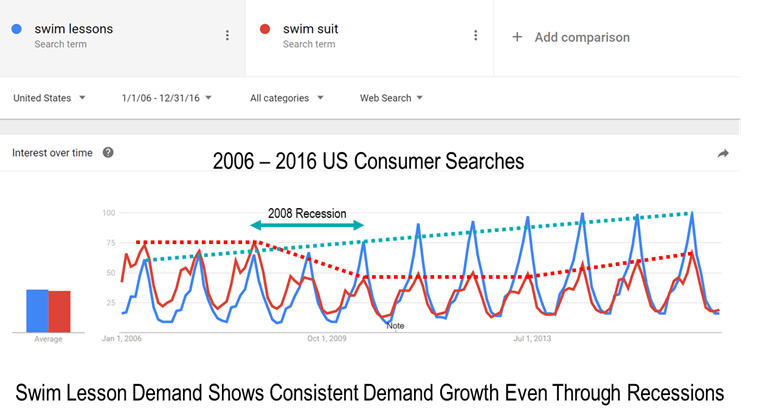
Task: Open the Web Search type dropdown
Action: pyautogui.click(x=391, y=98)
